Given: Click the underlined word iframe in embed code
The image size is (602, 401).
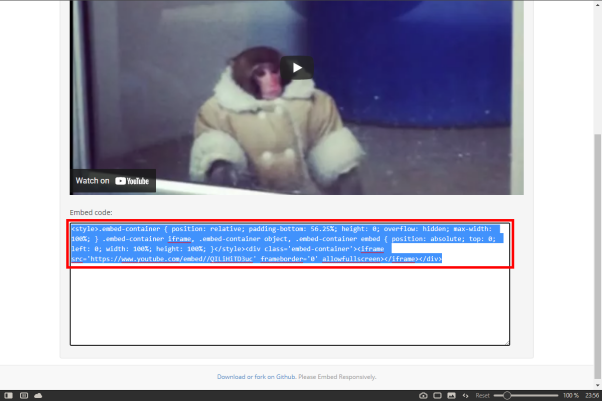Looking at the screenshot, I should (x=179, y=239).
